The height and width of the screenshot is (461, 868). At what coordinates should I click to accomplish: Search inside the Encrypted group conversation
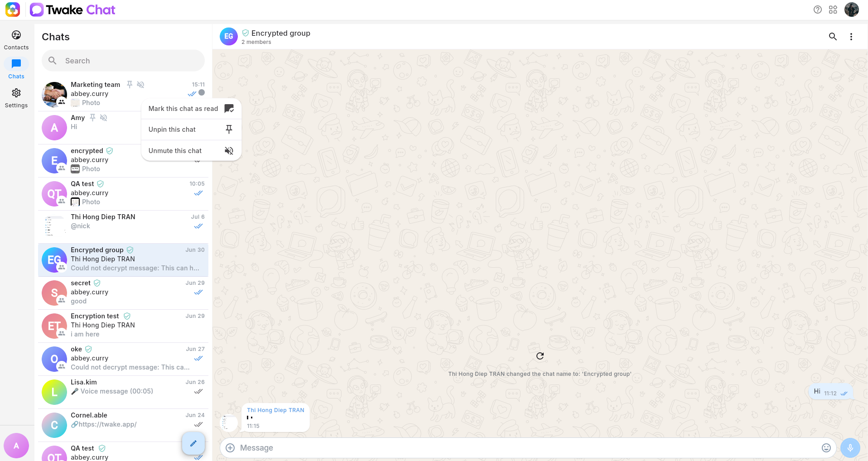point(833,37)
